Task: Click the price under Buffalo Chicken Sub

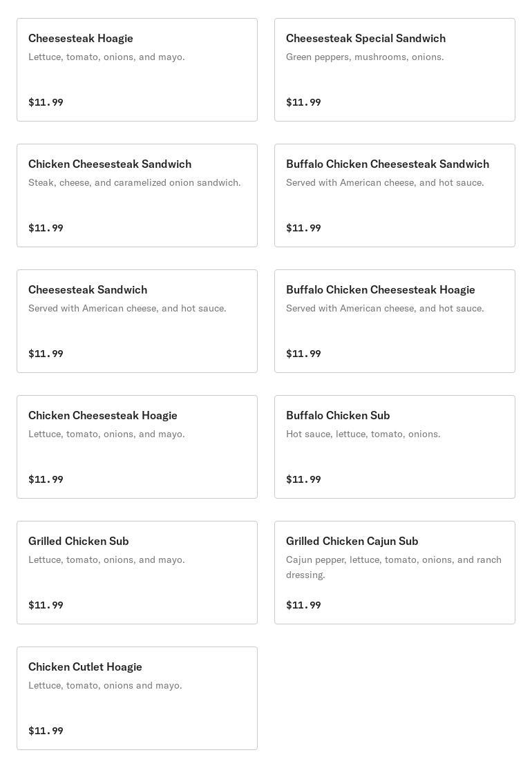Action: pos(303,479)
